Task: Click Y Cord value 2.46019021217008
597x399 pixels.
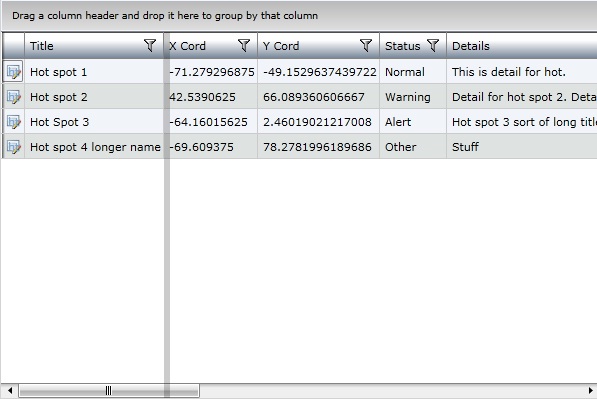Action: point(319,122)
